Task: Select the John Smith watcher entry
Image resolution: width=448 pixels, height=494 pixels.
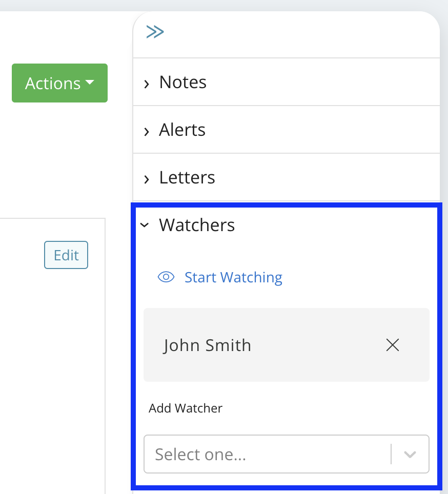Action: click(207, 345)
